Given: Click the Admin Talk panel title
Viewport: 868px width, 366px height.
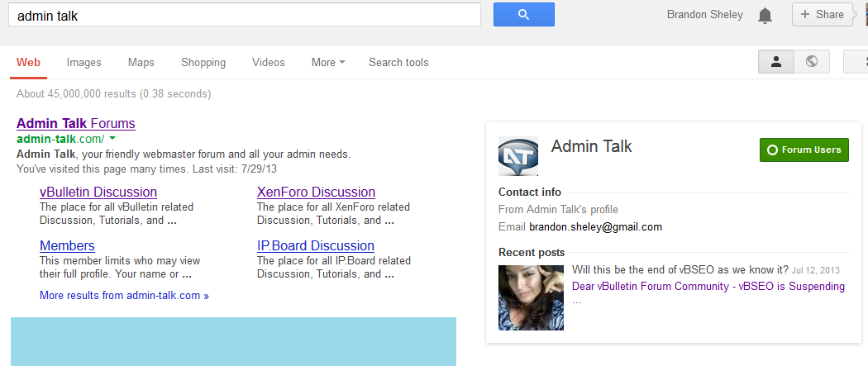Looking at the screenshot, I should (x=591, y=146).
